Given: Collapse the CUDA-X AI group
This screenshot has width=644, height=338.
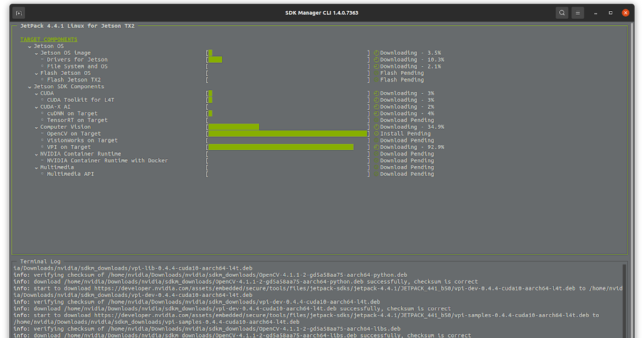Looking at the screenshot, I should click(36, 106).
